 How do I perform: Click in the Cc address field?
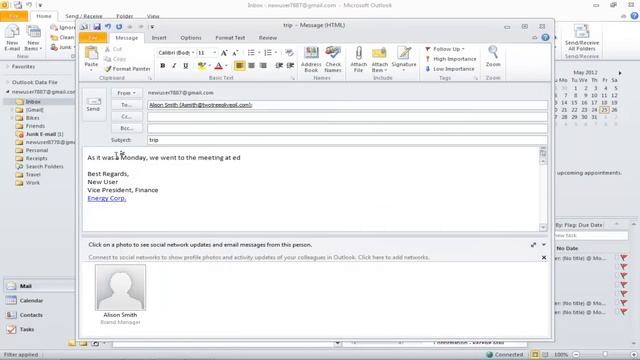click(x=347, y=117)
